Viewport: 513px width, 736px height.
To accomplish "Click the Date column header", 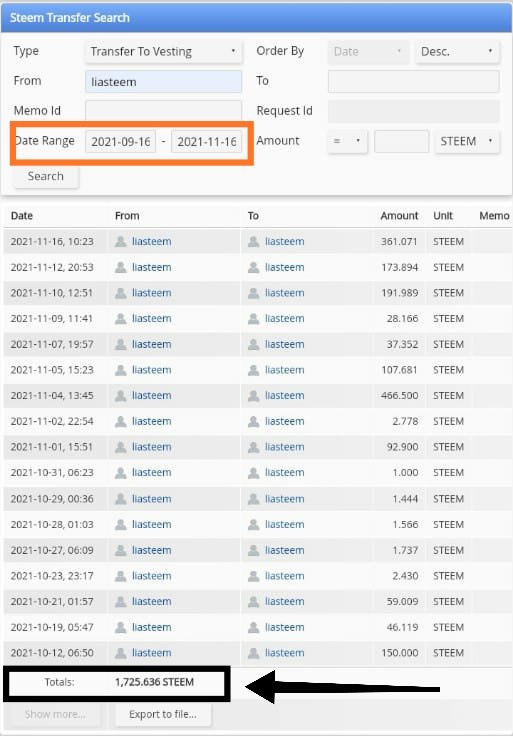I will [22, 216].
